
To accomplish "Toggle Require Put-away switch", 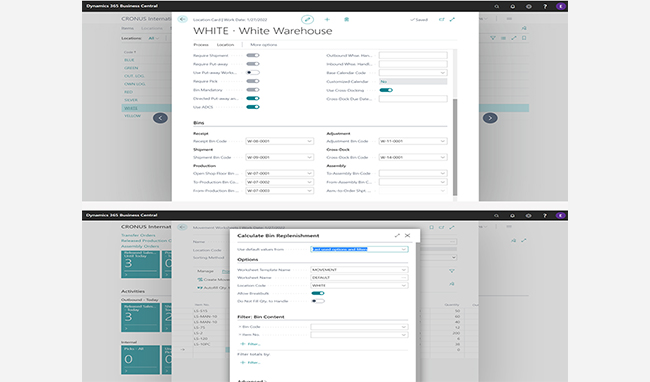I will coord(253,64).
